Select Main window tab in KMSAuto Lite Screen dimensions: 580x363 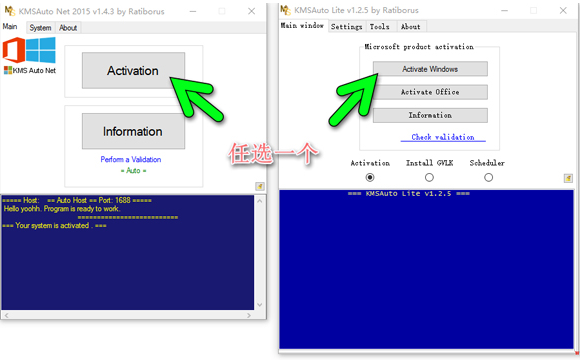click(302, 26)
